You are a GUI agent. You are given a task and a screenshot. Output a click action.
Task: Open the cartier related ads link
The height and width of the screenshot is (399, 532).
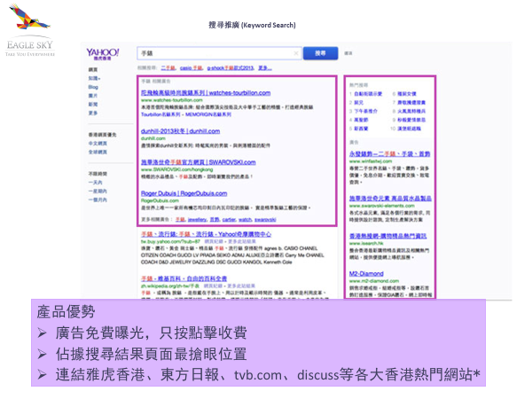229,220
